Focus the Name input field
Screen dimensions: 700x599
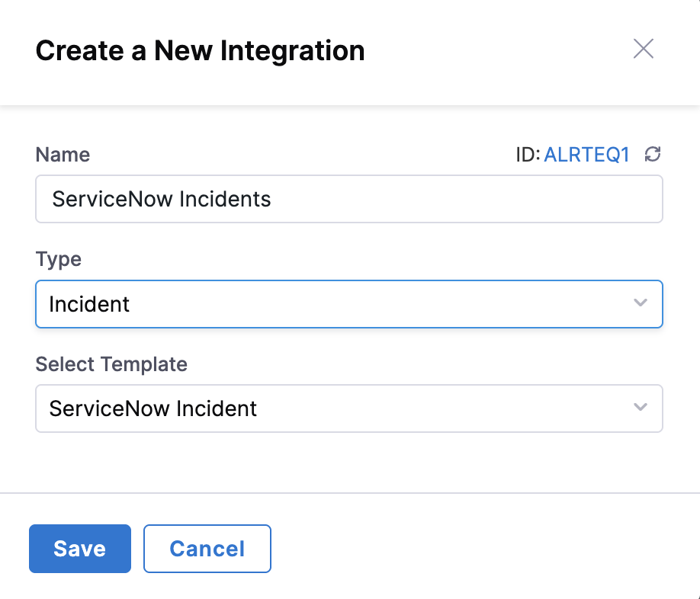[x=458, y=200]
